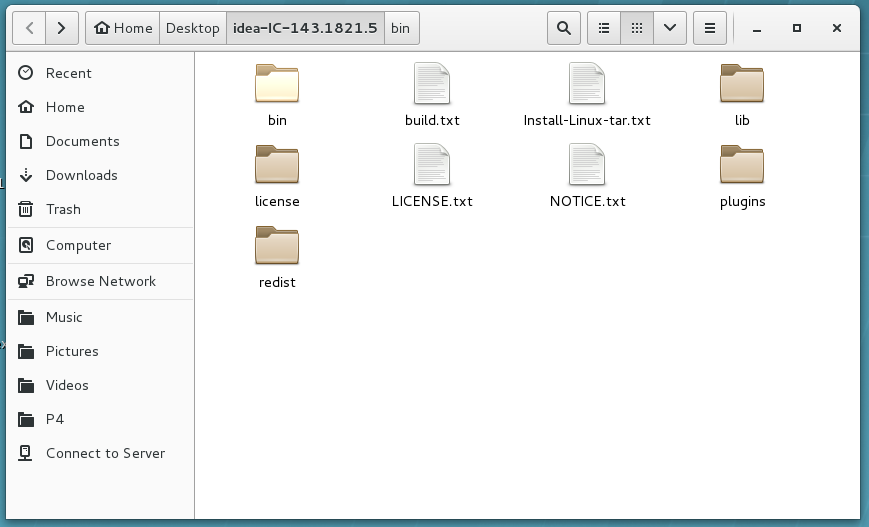Open Pictures in the sidebar
The height and width of the screenshot is (527, 869).
pos(100,351)
